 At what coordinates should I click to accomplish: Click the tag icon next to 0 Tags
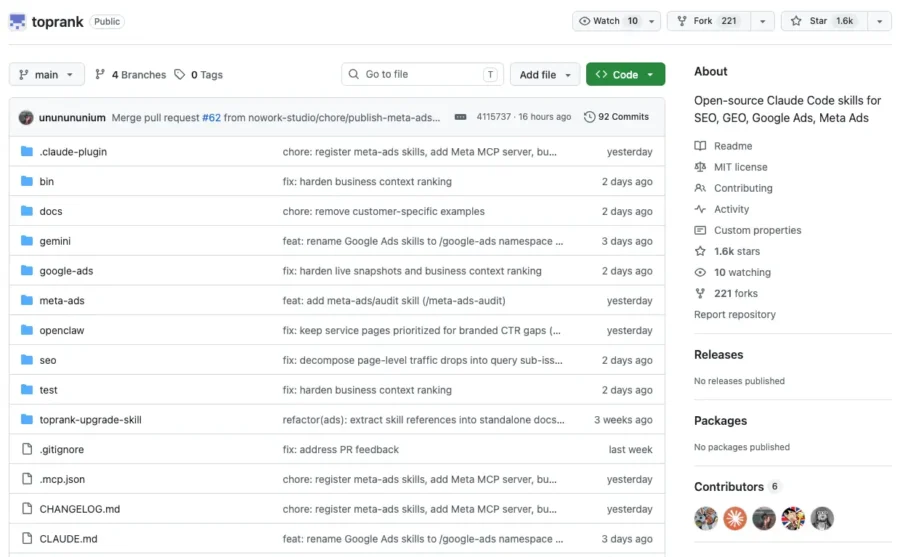click(180, 75)
